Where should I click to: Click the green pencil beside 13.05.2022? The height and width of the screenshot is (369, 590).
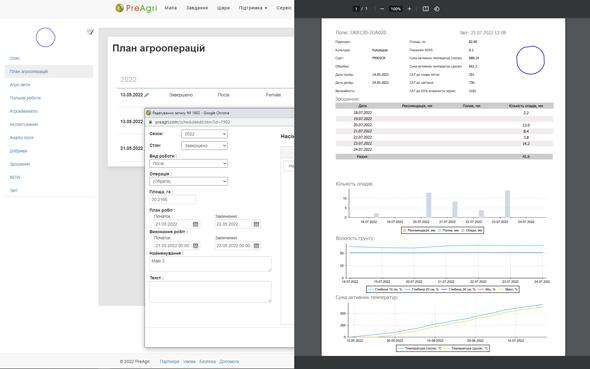(147, 95)
